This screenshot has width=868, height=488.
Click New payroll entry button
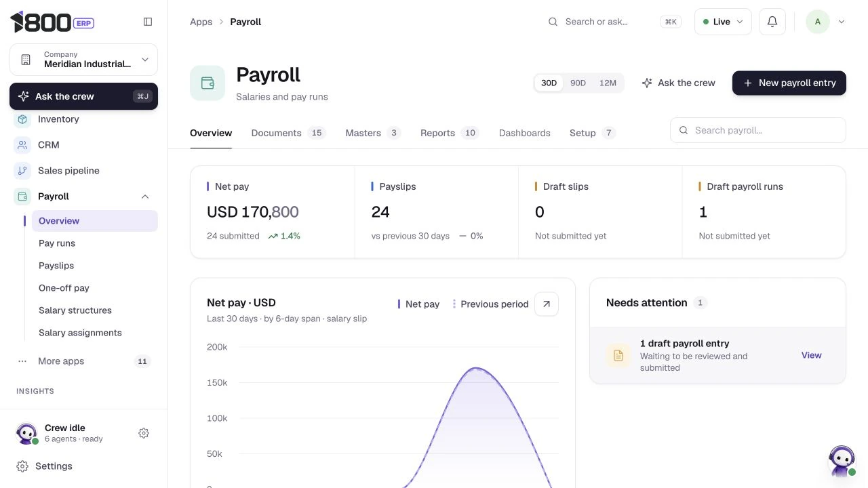[x=789, y=83]
